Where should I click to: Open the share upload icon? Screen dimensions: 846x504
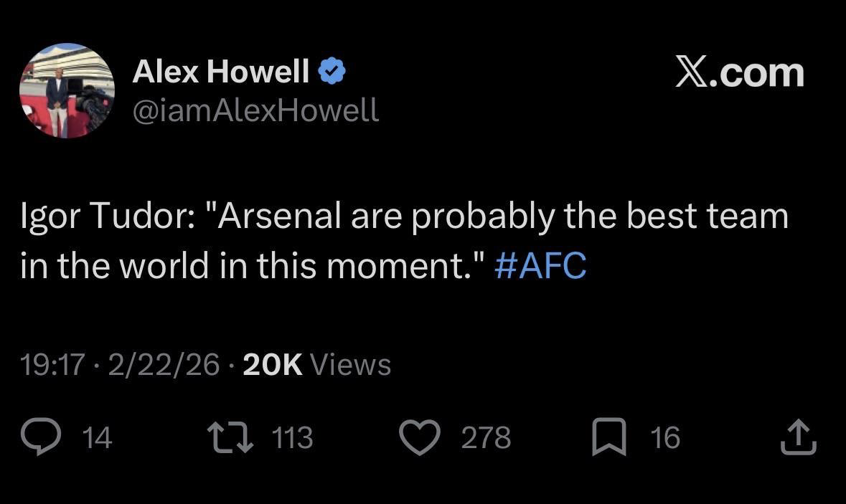point(799,437)
